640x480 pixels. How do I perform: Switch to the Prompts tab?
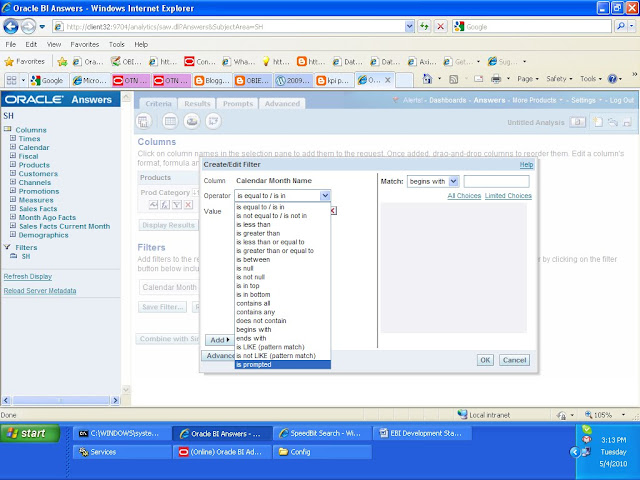[x=238, y=104]
